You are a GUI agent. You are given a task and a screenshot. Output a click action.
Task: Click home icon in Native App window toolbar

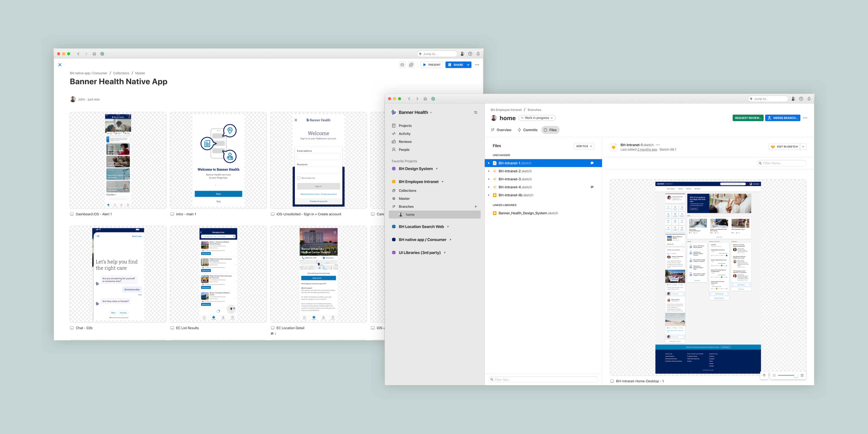pyautogui.click(x=94, y=54)
